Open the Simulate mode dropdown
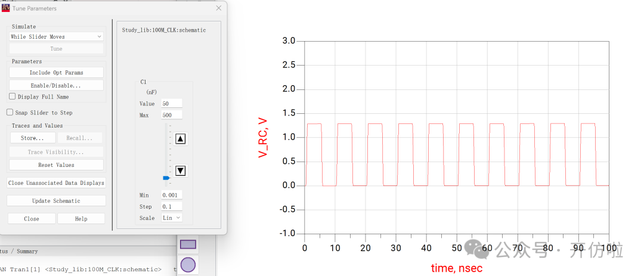The width and height of the screenshot is (644, 276). (56, 36)
